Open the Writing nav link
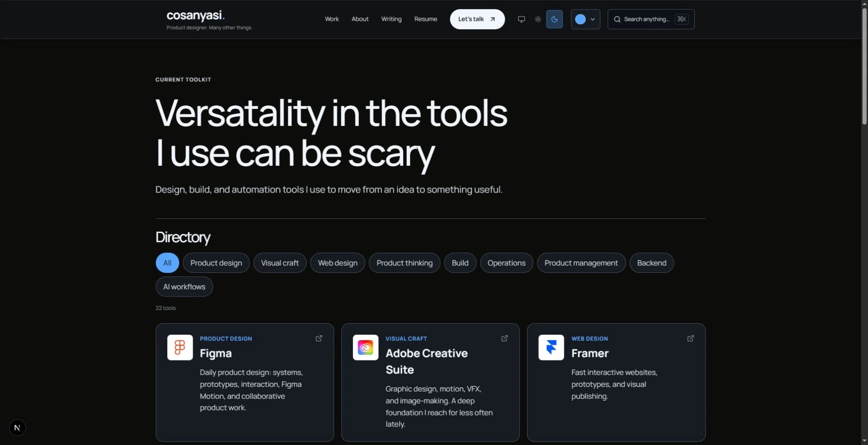Viewport: 868px width, 445px height. pyautogui.click(x=391, y=19)
